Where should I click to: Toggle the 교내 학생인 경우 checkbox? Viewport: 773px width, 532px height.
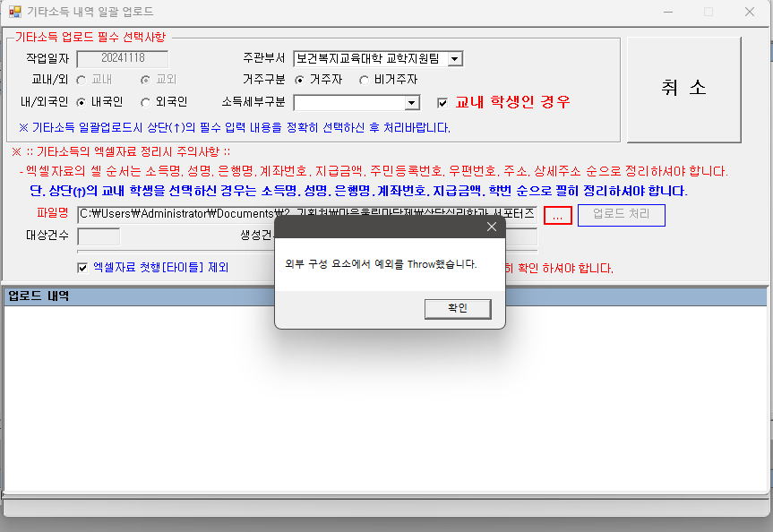(x=442, y=103)
